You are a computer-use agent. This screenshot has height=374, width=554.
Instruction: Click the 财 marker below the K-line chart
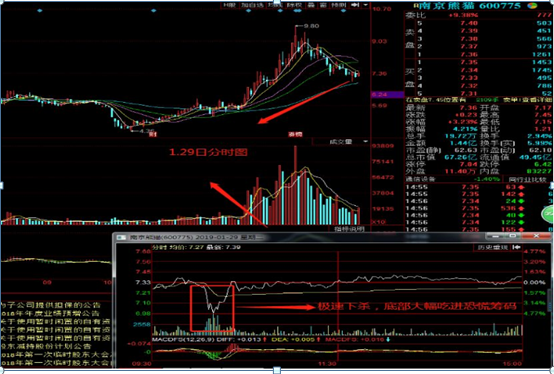pyautogui.click(x=153, y=134)
